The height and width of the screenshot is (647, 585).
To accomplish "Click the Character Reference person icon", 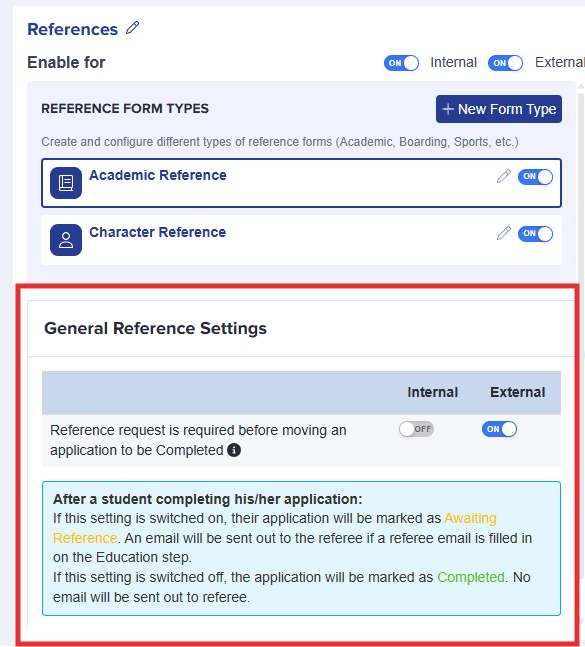I will [x=66, y=240].
